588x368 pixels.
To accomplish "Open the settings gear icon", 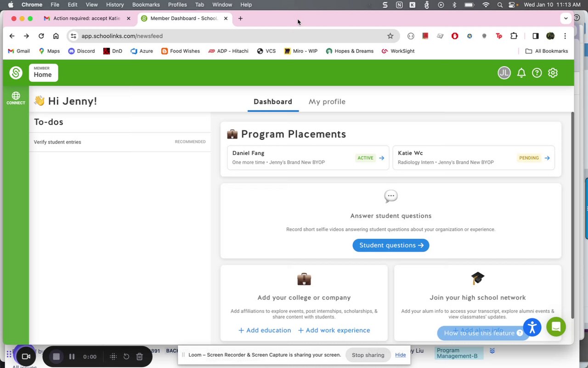I will click(x=553, y=73).
